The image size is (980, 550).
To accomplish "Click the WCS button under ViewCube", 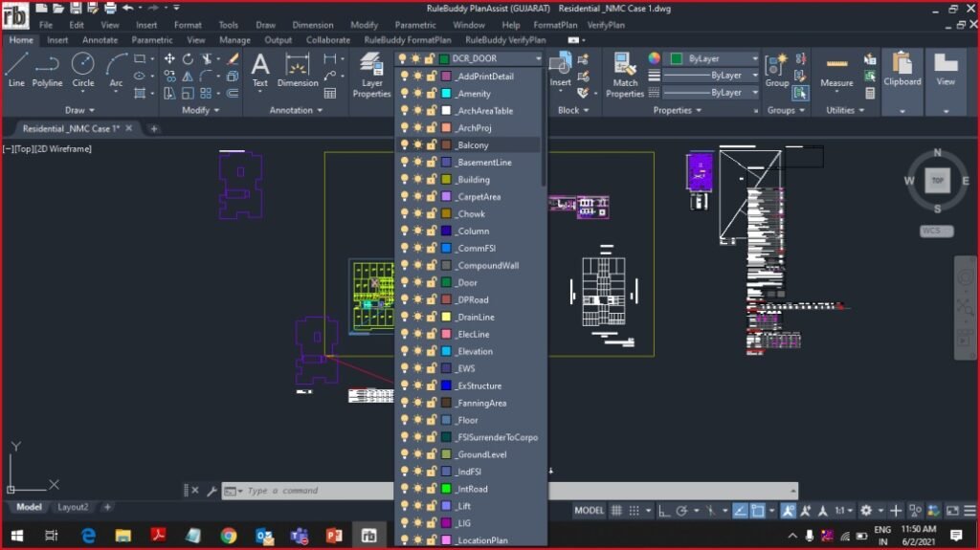I will [936, 231].
